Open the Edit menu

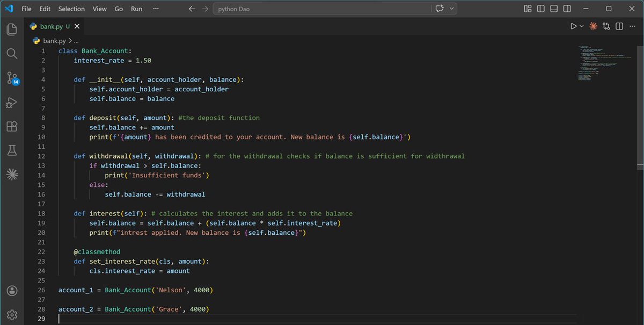[45, 9]
